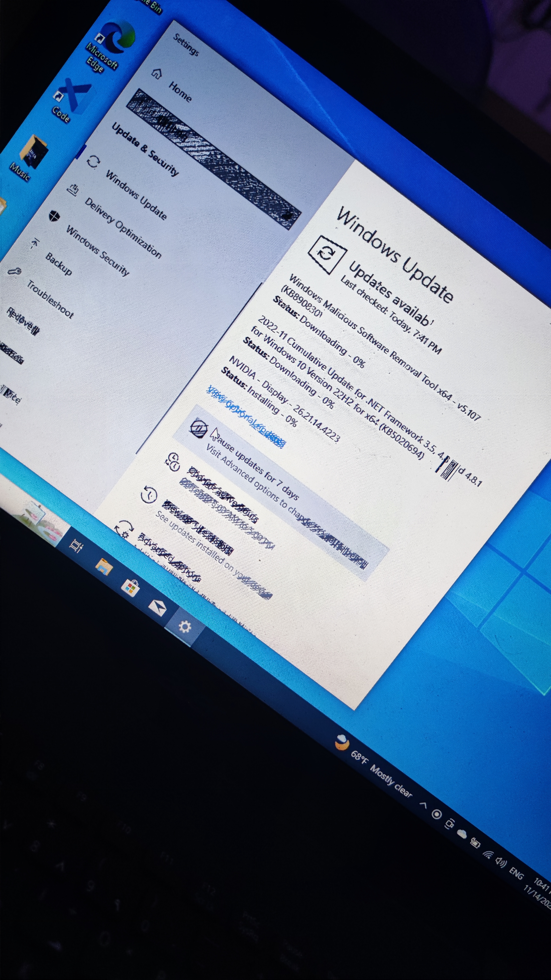Click the pause icon beside Pause updates
The image size is (551, 980).
(198, 428)
